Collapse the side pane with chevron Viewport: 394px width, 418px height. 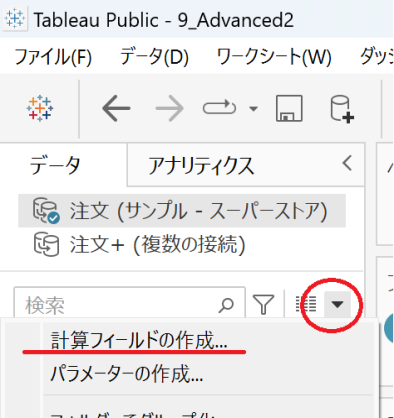pyautogui.click(x=347, y=163)
